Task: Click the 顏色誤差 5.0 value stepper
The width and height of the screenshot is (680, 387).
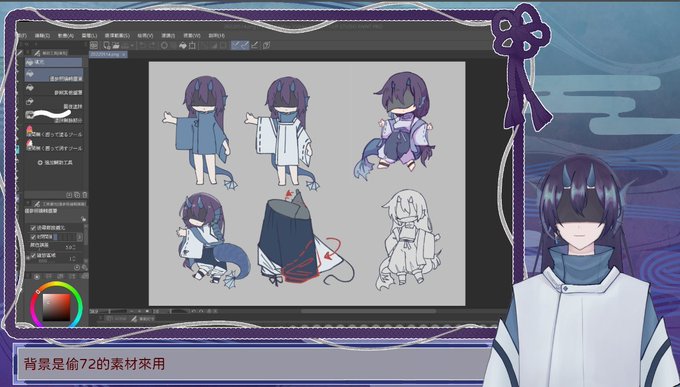Action: (75, 247)
